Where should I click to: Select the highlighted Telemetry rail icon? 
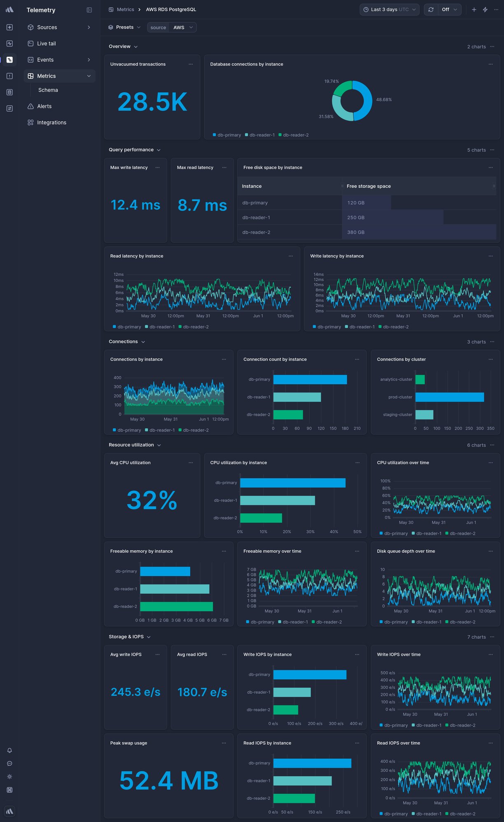[x=9, y=60]
